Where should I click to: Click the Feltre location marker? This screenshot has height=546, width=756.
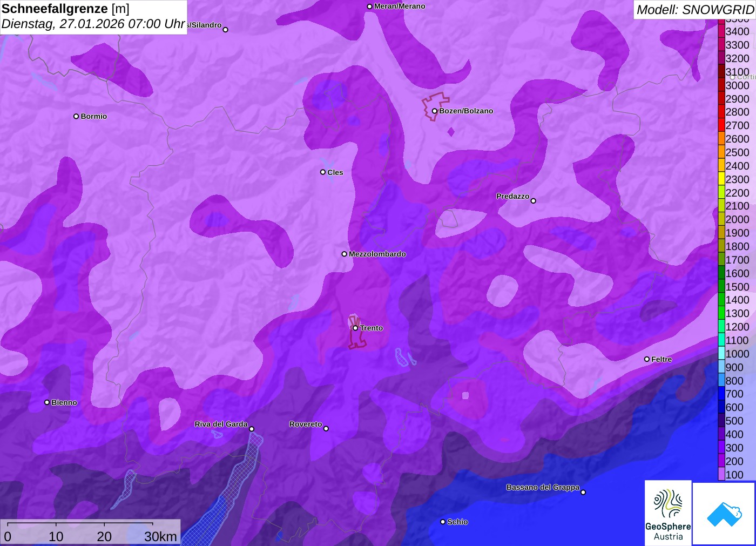[647, 359]
